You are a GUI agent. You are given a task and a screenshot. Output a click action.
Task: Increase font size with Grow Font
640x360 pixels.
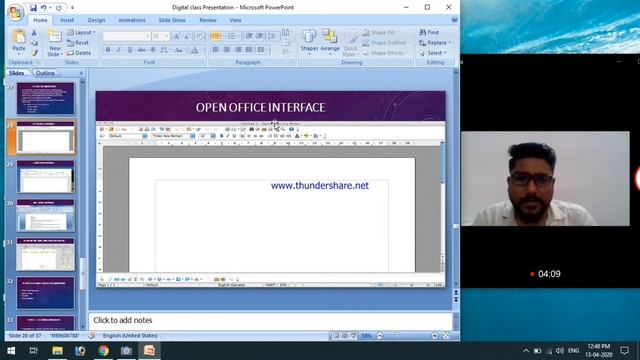pos(177,36)
